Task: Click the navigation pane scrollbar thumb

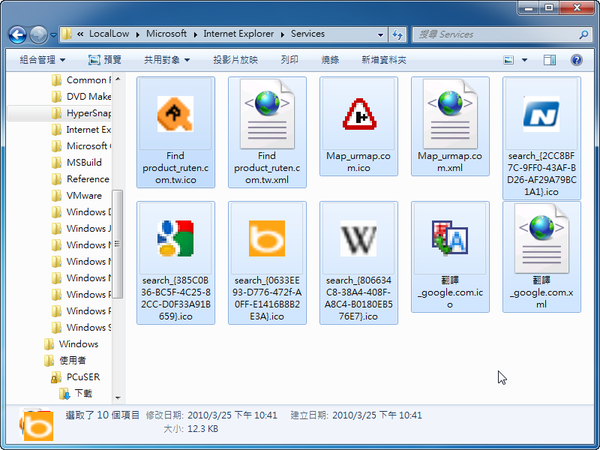Action: (117, 244)
